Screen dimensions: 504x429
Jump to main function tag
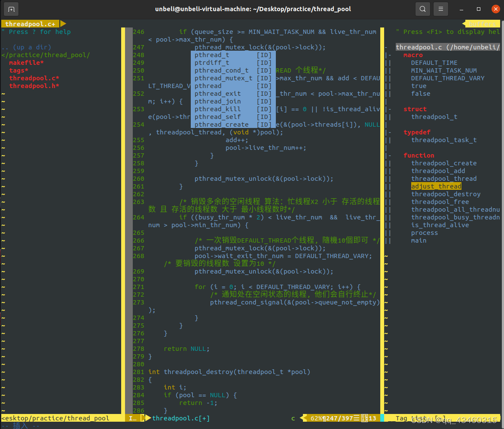pos(419,240)
